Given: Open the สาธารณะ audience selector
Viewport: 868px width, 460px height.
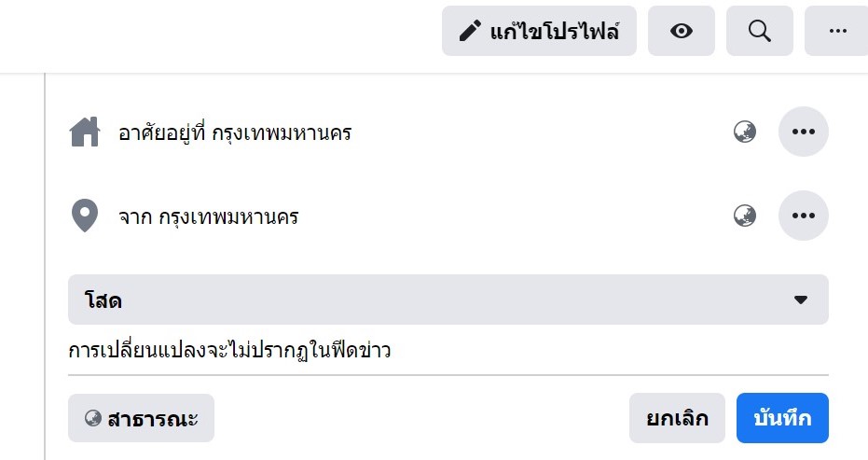Looking at the screenshot, I should pos(141,418).
